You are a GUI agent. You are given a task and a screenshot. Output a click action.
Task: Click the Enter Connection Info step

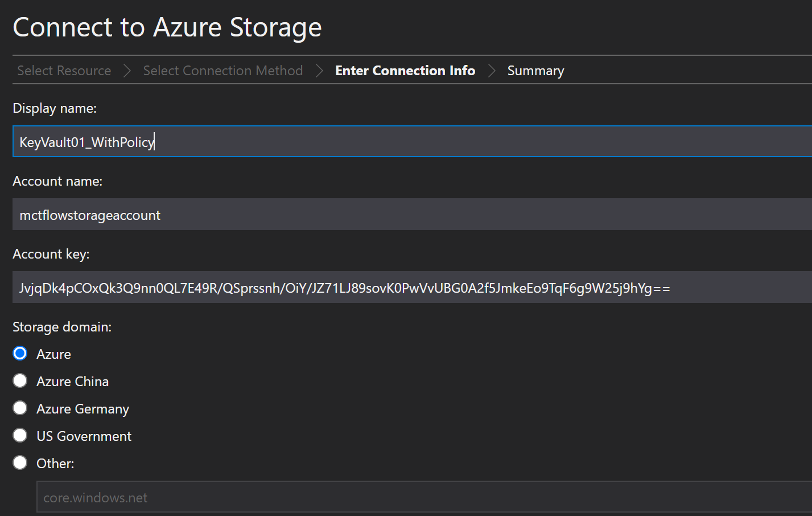click(405, 71)
